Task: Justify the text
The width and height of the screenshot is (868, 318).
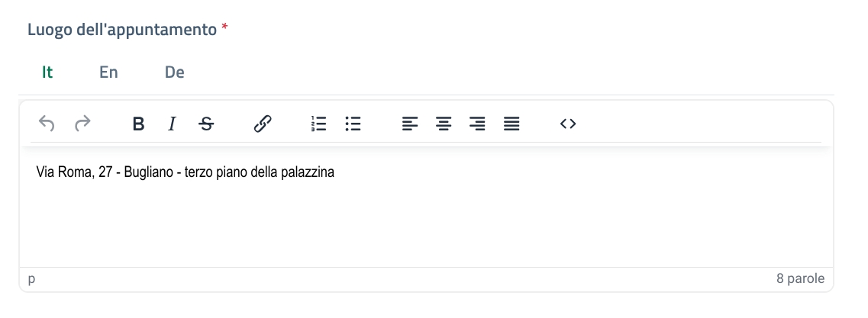Action: pos(511,124)
